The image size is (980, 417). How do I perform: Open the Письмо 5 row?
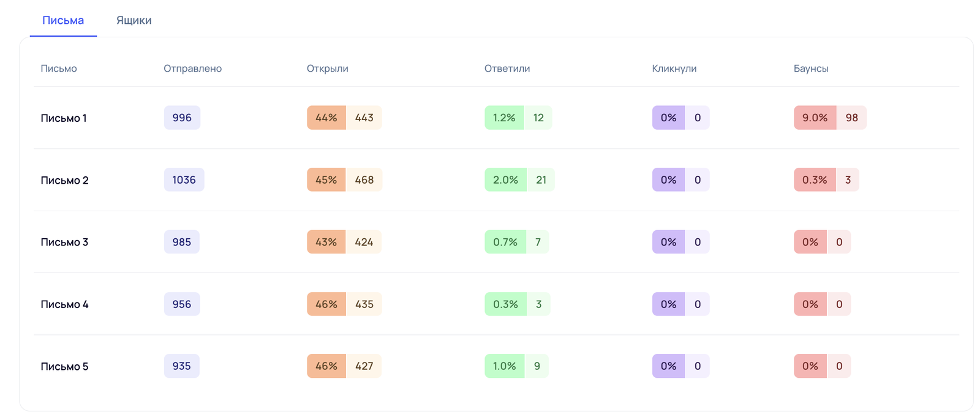point(64,366)
